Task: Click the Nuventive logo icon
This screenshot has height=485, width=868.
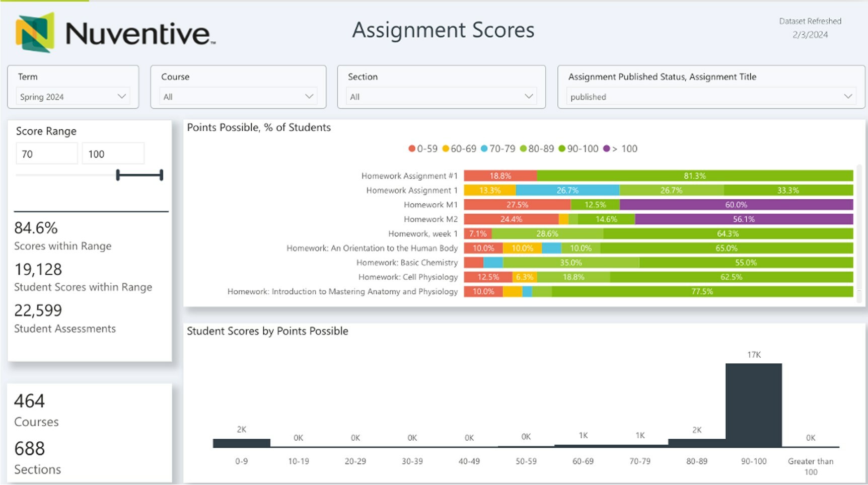Action: click(35, 32)
